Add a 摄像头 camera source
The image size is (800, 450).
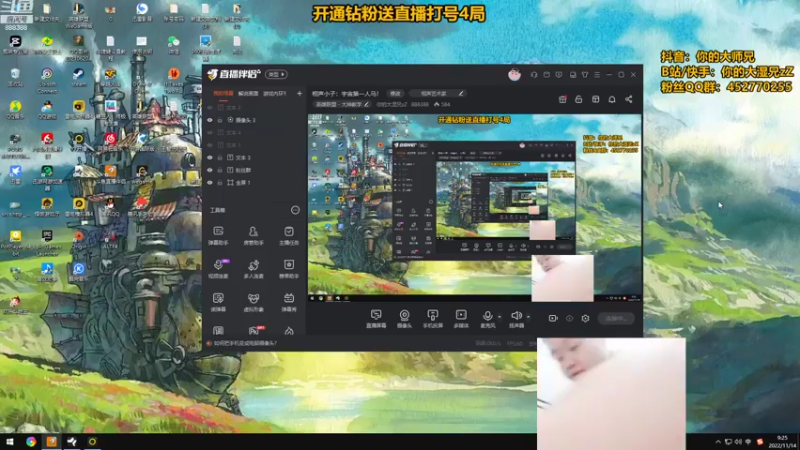(404, 318)
